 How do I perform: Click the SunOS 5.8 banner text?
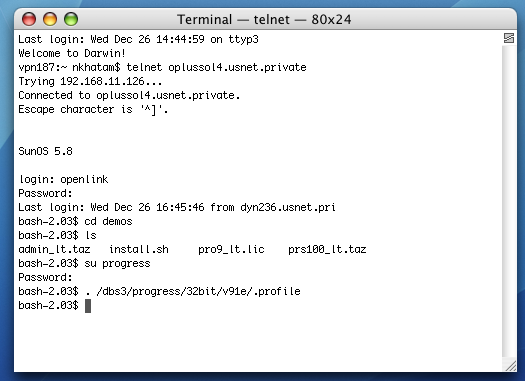coord(45,151)
